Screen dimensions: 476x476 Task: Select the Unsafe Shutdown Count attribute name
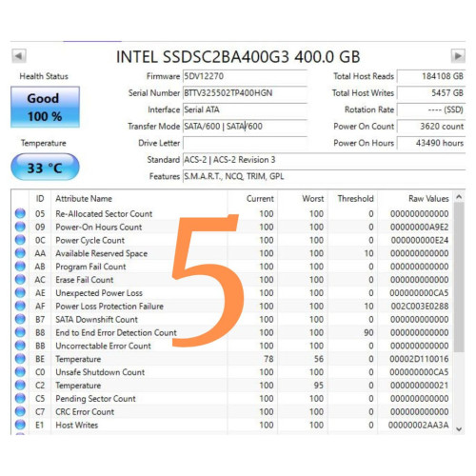(x=100, y=372)
